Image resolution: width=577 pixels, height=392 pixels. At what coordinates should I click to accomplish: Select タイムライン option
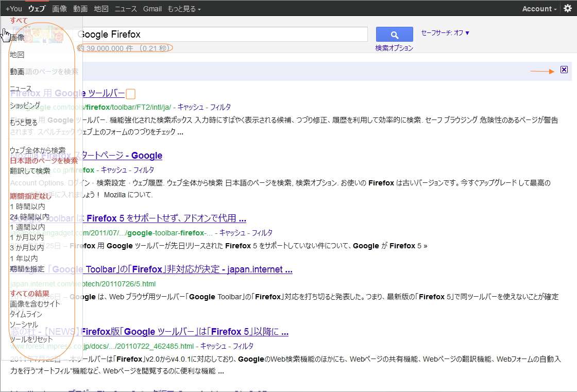tap(26, 314)
